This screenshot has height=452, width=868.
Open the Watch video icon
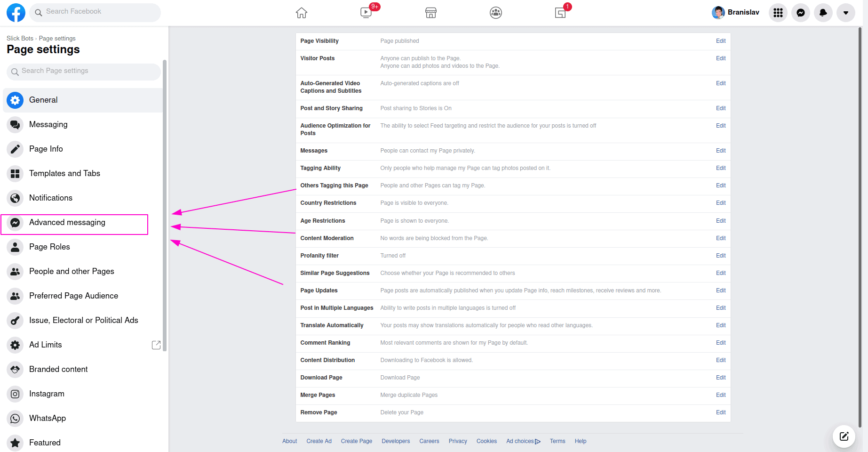366,13
